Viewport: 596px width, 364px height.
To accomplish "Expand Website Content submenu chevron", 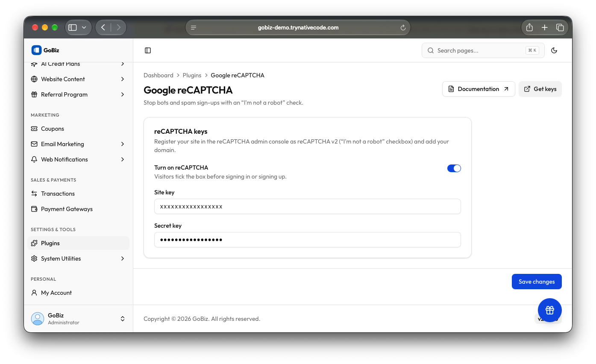I will click(123, 79).
